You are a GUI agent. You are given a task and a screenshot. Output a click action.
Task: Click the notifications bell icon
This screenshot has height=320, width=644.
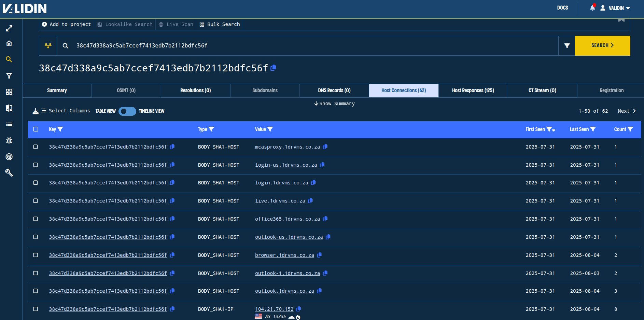pos(592,8)
